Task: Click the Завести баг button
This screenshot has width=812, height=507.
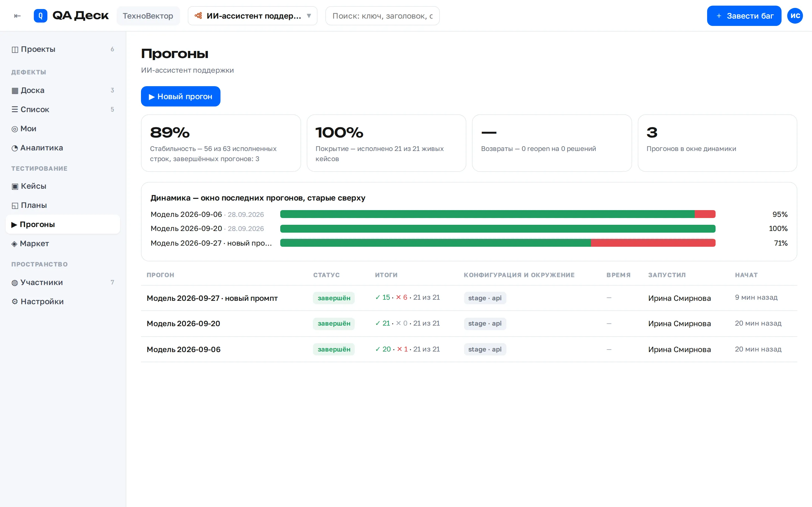Action: pos(744,16)
